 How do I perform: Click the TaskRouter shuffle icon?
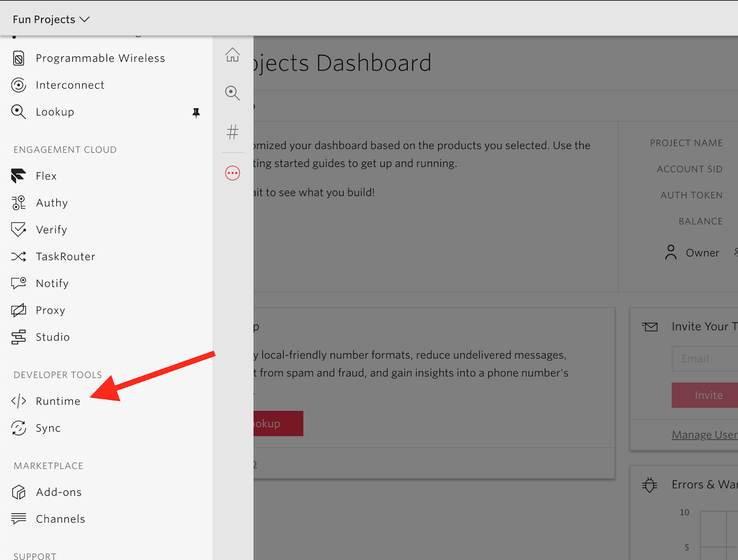coord(18,256)
